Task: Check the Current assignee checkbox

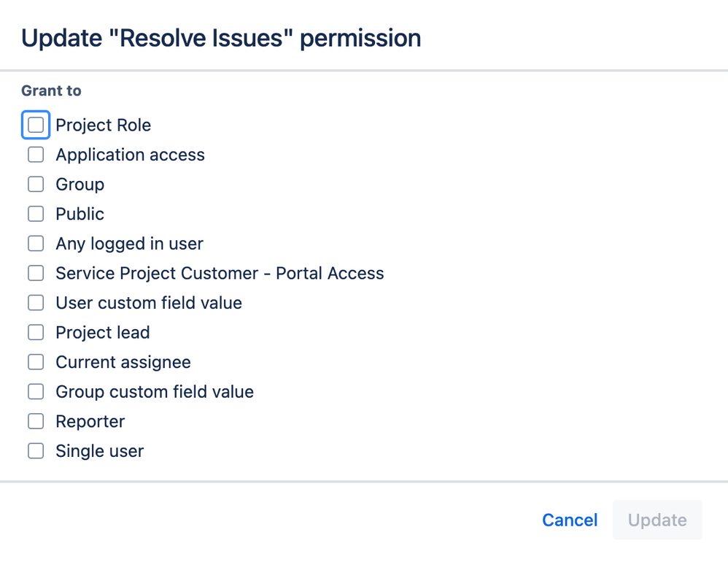Action: [x=36, y=362]
